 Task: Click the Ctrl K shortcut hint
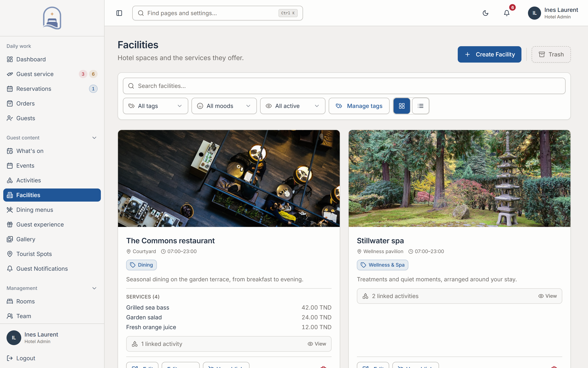tap(288, 13)
